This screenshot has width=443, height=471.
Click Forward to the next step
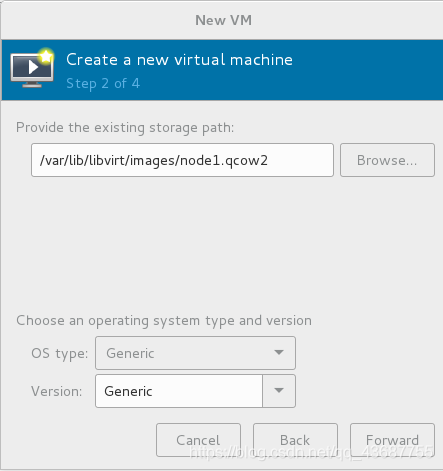click(x=392, y=440)
